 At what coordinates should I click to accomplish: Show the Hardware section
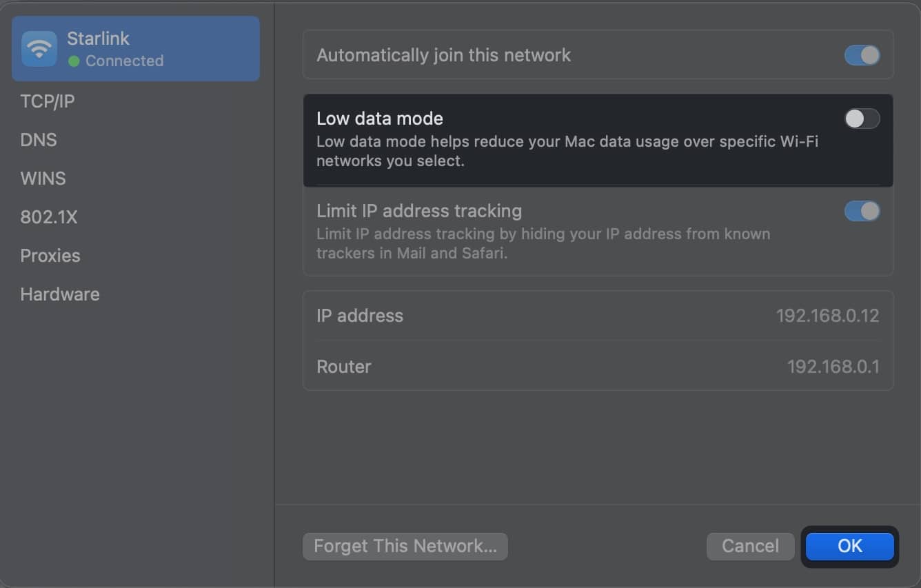click(60, 294)
